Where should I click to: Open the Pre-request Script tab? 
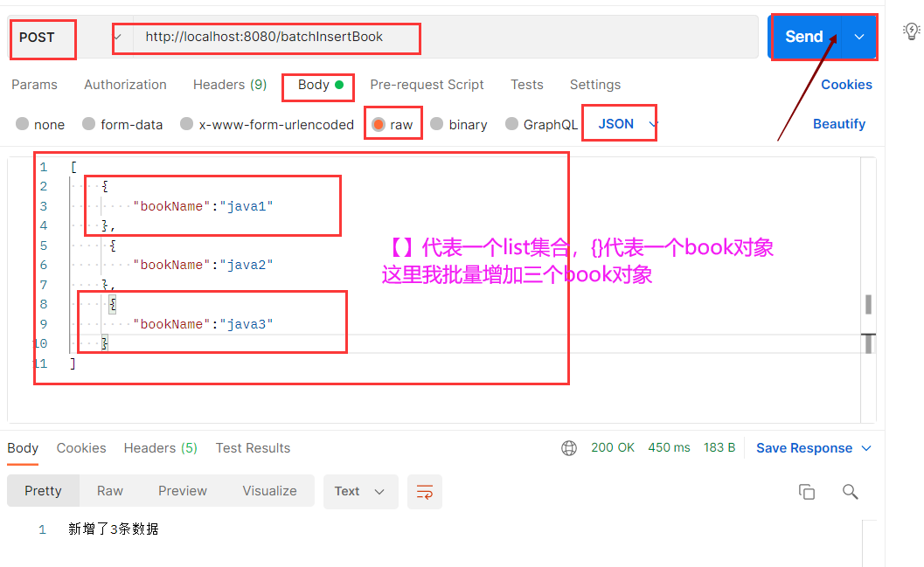(427, 85)
